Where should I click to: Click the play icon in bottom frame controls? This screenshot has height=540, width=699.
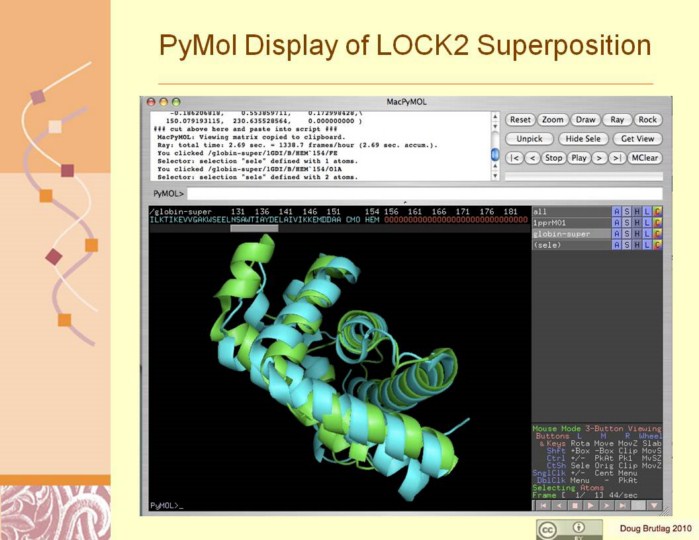589,506
